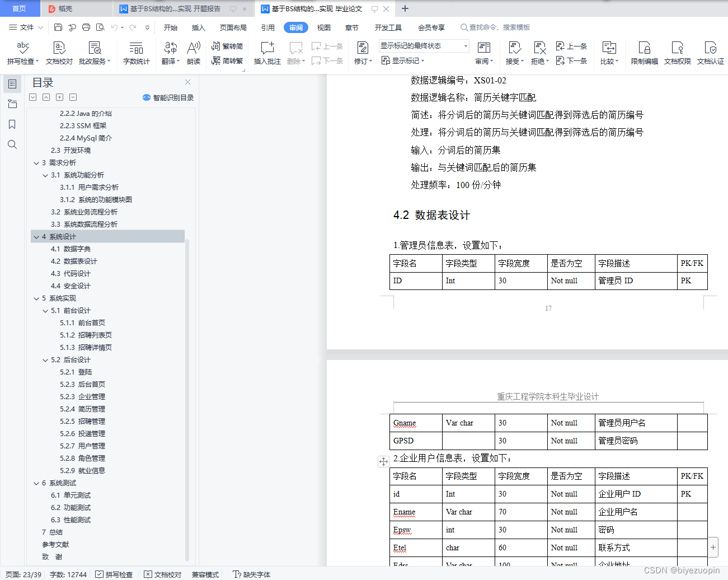Open the 文件 menu

point(26,27)
